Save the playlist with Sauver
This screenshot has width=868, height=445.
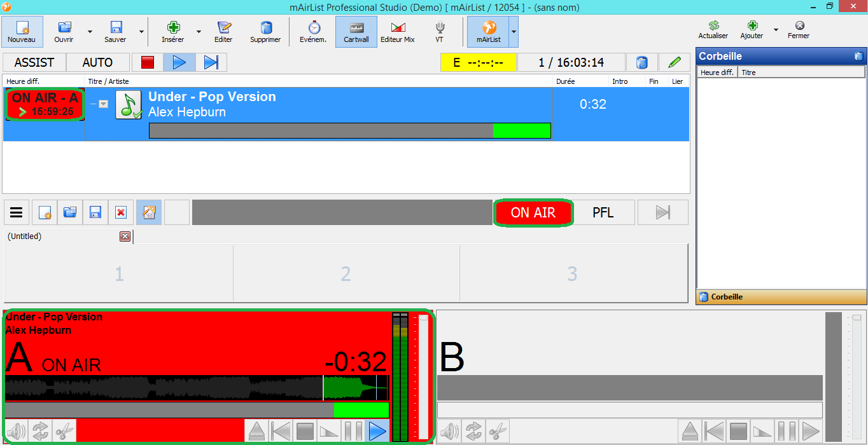pos(115,32)
